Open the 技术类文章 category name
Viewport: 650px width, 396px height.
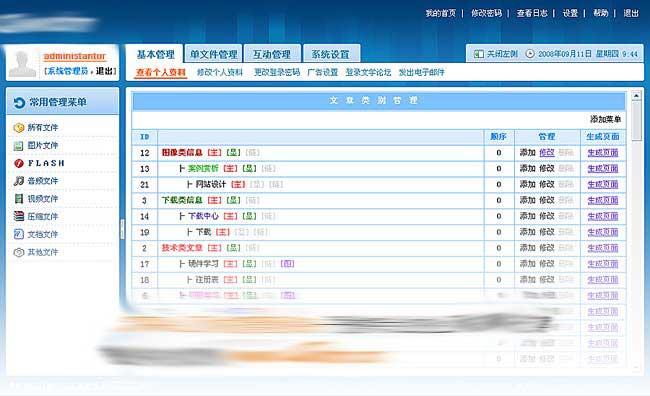coord(182,248)
